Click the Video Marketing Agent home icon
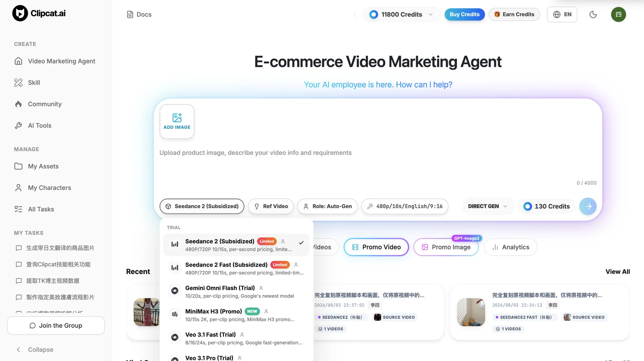Viewport: 644px width, 361px height. (19, 61)
